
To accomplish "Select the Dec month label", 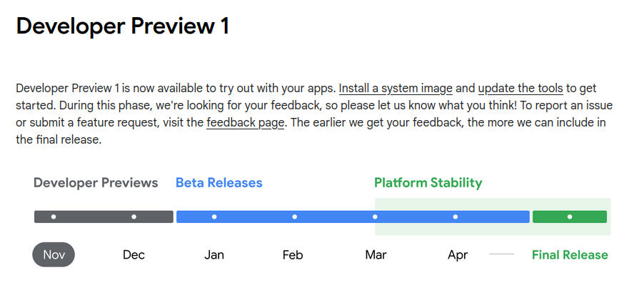I will [134, 254].
